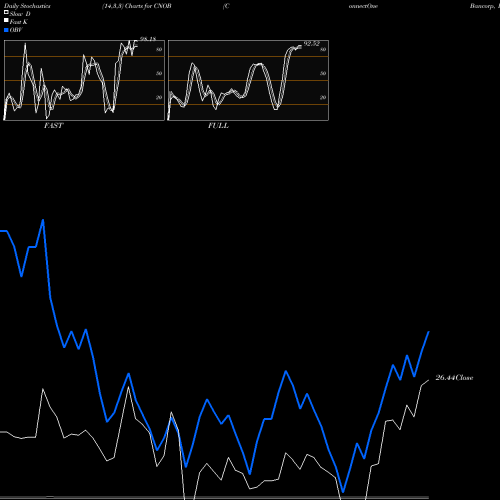Click the 80 level label in FAST chart
The width and height of the screenshot is (500, 500).
[159, 49]
